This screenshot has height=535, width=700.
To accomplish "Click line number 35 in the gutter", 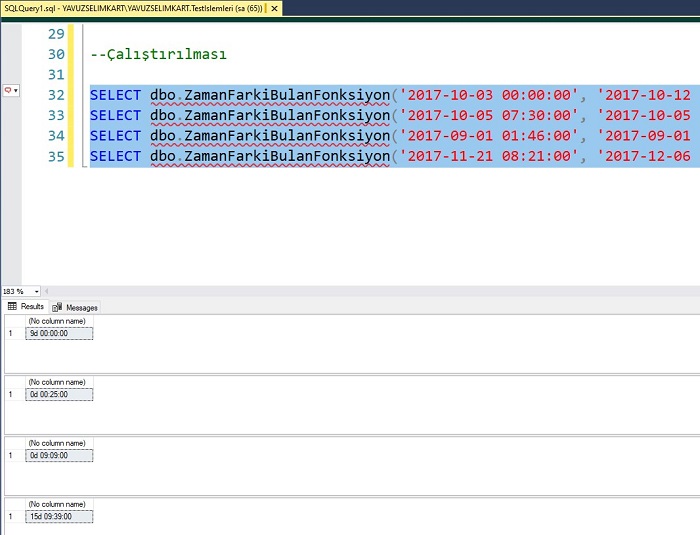I will [x=56, y=157].
